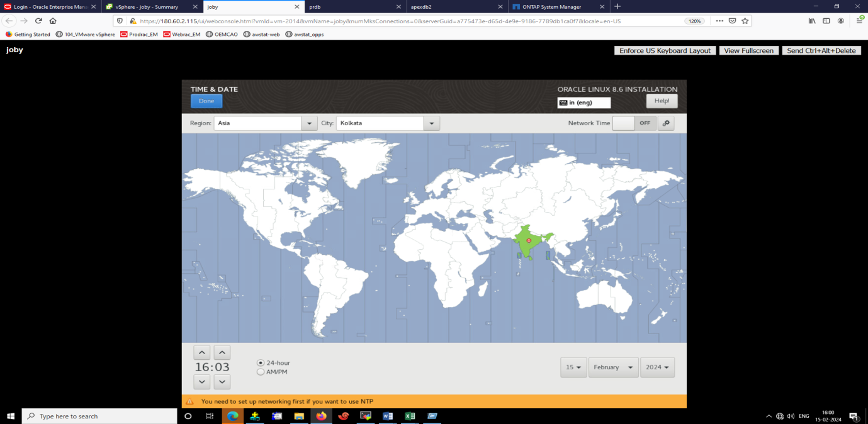Click the View Fullscreen button
Image resolution: width=868 pixels, height=424 pixels.
(749, 50)
